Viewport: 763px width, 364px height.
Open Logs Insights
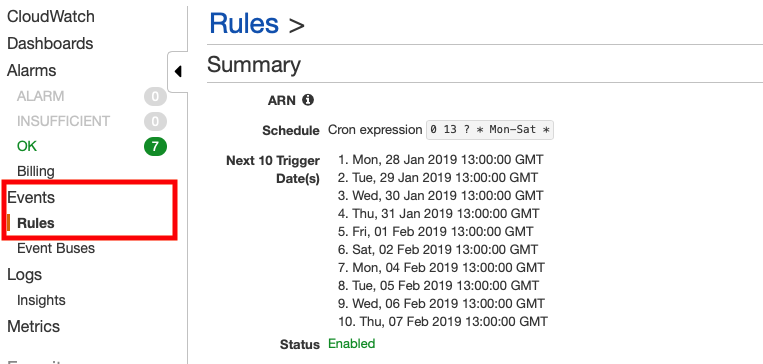[x=41, y=300]
